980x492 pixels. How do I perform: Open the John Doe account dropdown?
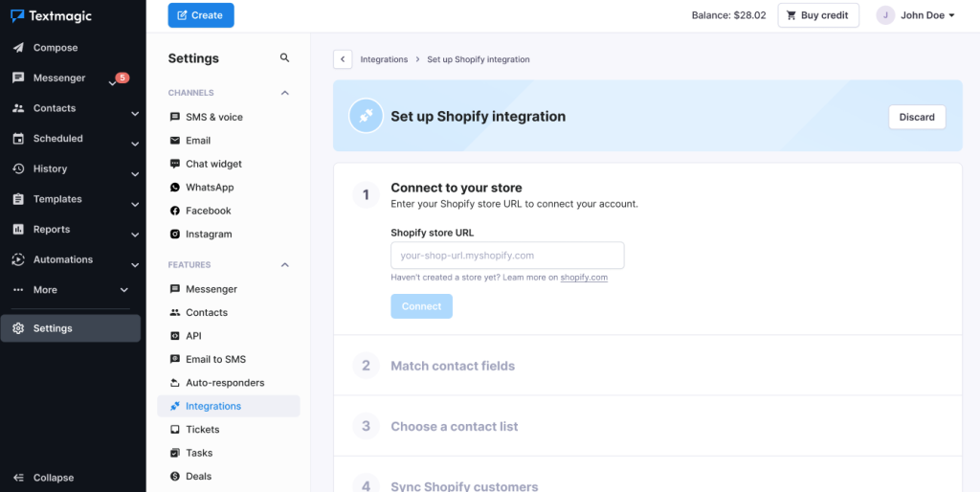tap(916, 15)
